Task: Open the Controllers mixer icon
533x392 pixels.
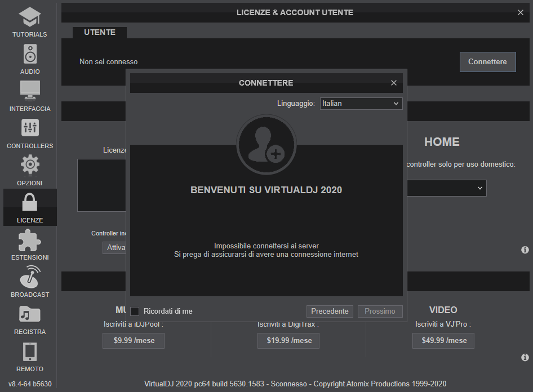Action: (30, 128)
